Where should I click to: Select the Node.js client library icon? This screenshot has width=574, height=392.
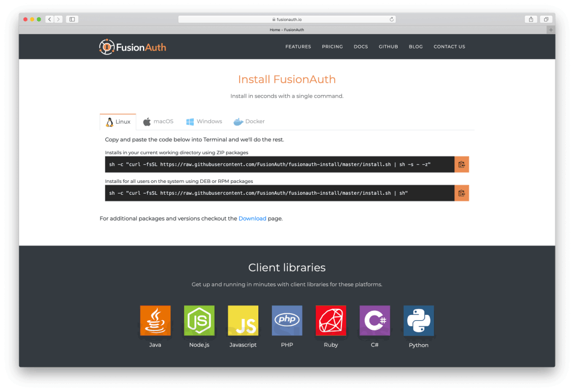199,320
